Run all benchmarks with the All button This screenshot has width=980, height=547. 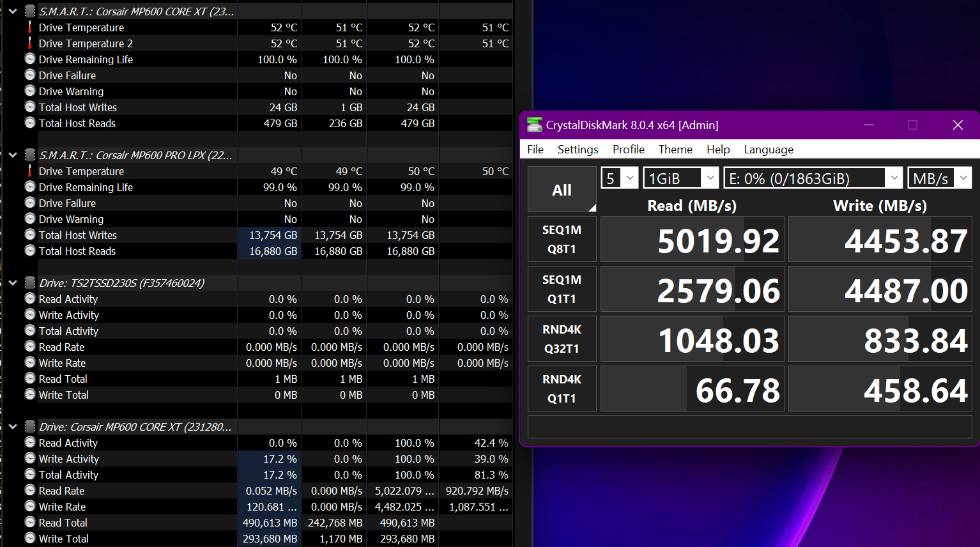tap(562, 190)
